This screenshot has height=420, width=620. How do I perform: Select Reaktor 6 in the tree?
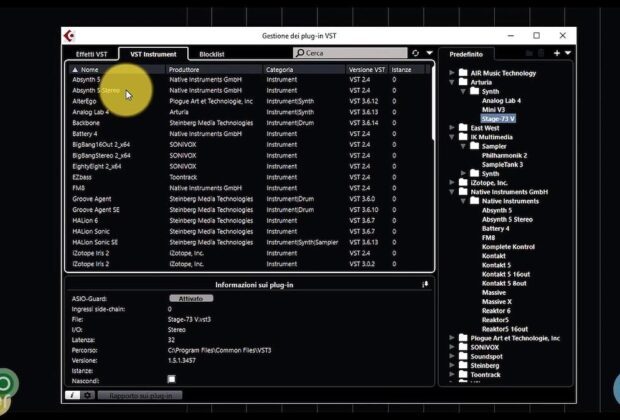pos(496,310)
